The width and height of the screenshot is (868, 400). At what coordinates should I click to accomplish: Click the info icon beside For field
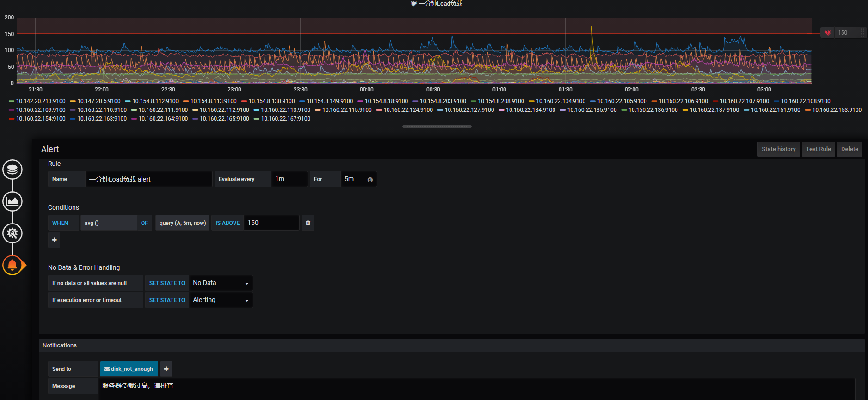[x=370, y=180]
